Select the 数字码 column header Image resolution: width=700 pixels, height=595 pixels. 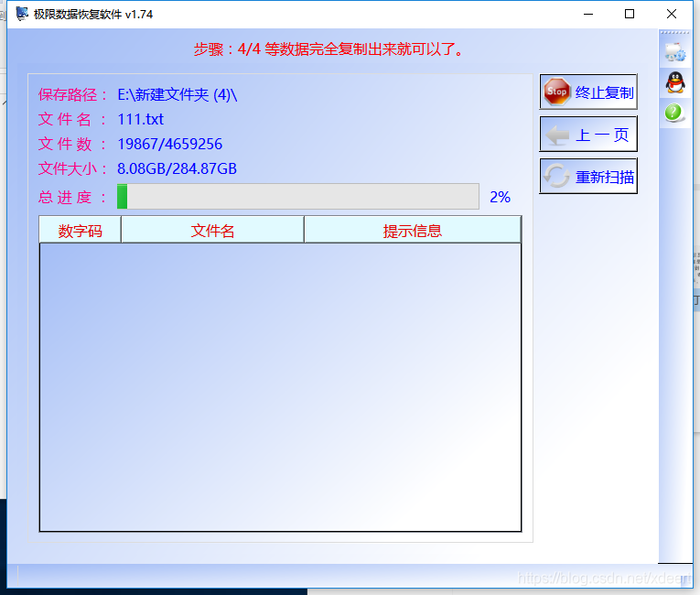point(80,230)
